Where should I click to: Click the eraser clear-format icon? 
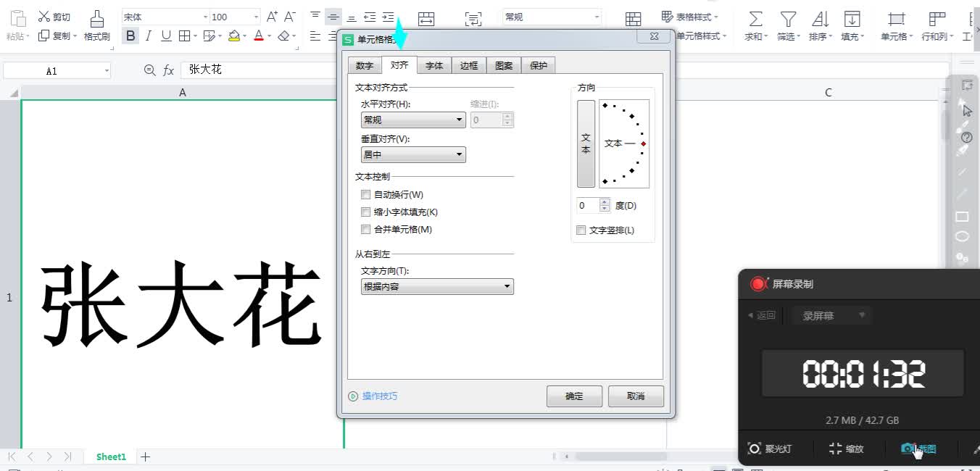(x=283, y=36)
